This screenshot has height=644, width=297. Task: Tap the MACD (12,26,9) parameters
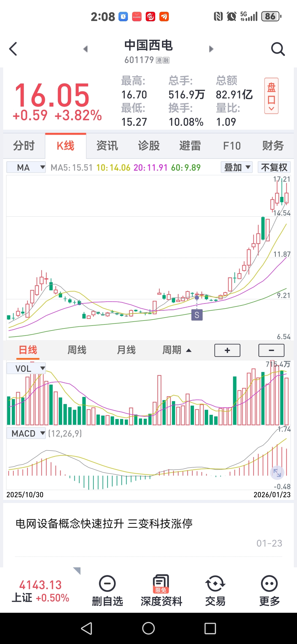pos(65,433)
